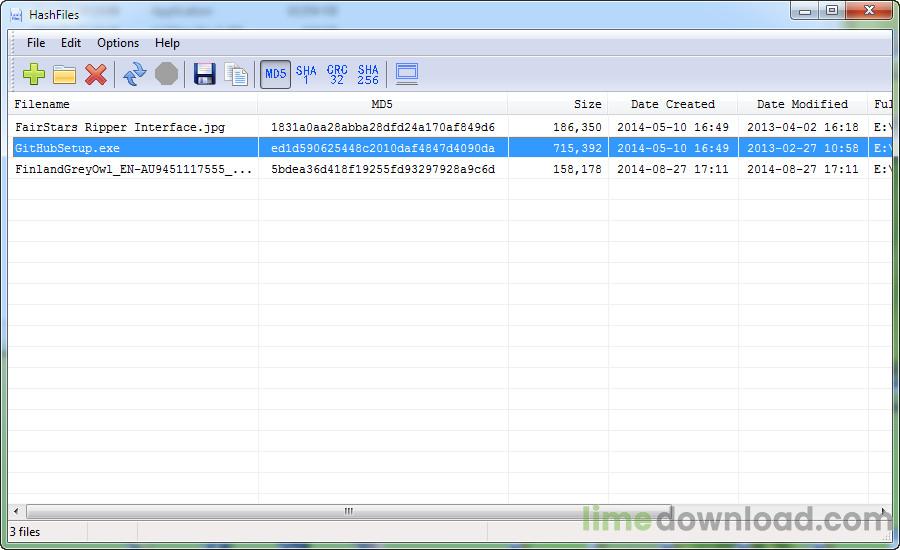Click the size value 715,392
This screenshot has height=550, width=900.
577,148
